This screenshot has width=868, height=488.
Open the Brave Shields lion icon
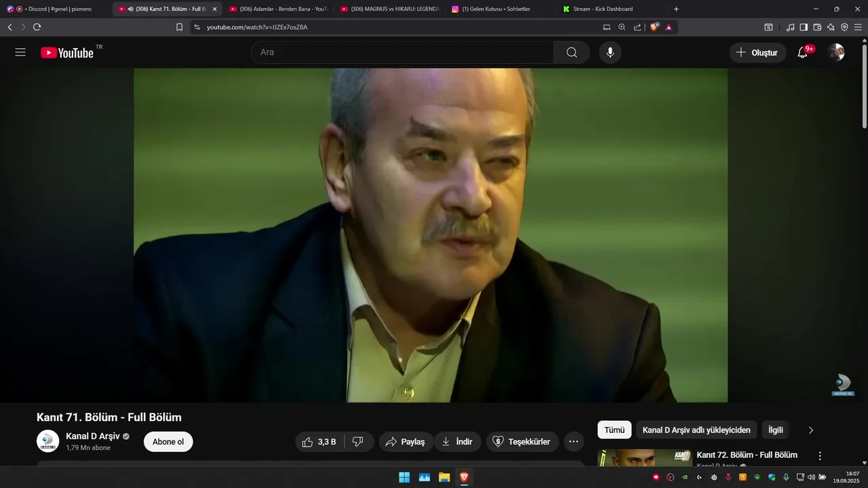654,27
